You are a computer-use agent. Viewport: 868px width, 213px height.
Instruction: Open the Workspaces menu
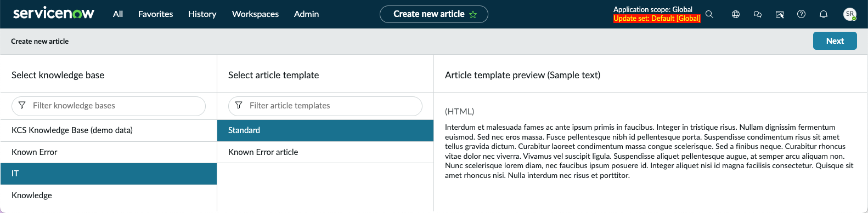point(255,14)
